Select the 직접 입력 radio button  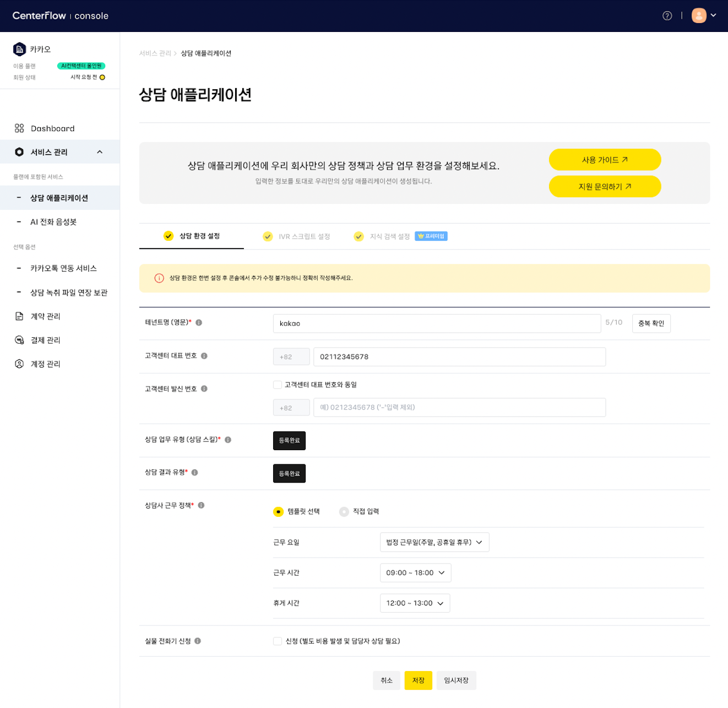pyautogui.click(x=344, y=512)
